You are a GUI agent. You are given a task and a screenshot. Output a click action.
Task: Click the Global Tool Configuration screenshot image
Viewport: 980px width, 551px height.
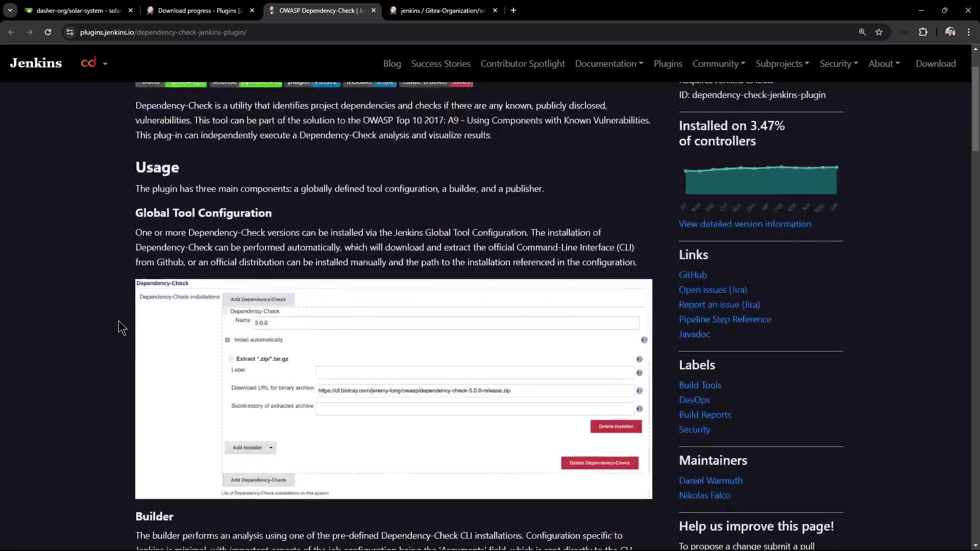(393, 389)
